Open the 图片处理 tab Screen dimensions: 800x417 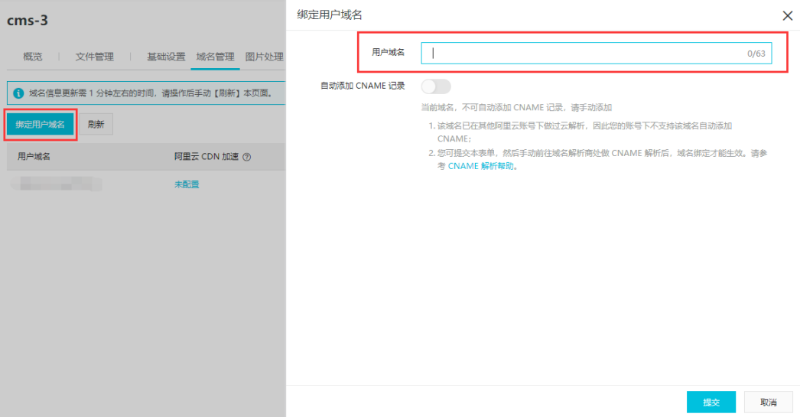click(x=265, y=56)
